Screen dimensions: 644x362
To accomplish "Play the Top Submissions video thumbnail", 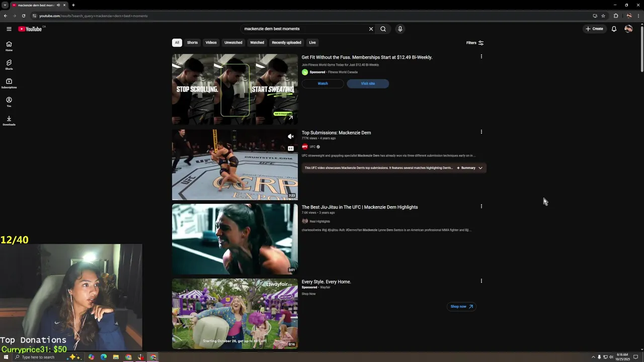I will (235, 164).
